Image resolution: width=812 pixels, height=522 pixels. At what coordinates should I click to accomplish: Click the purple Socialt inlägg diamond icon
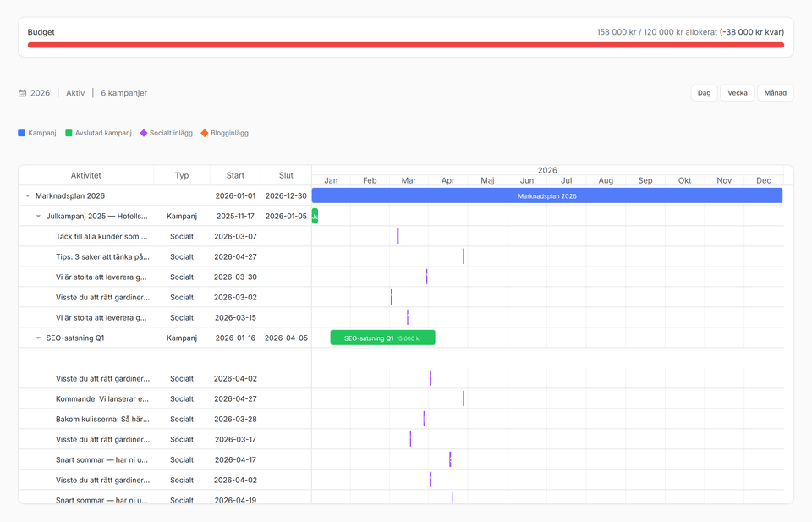(144, 133)
